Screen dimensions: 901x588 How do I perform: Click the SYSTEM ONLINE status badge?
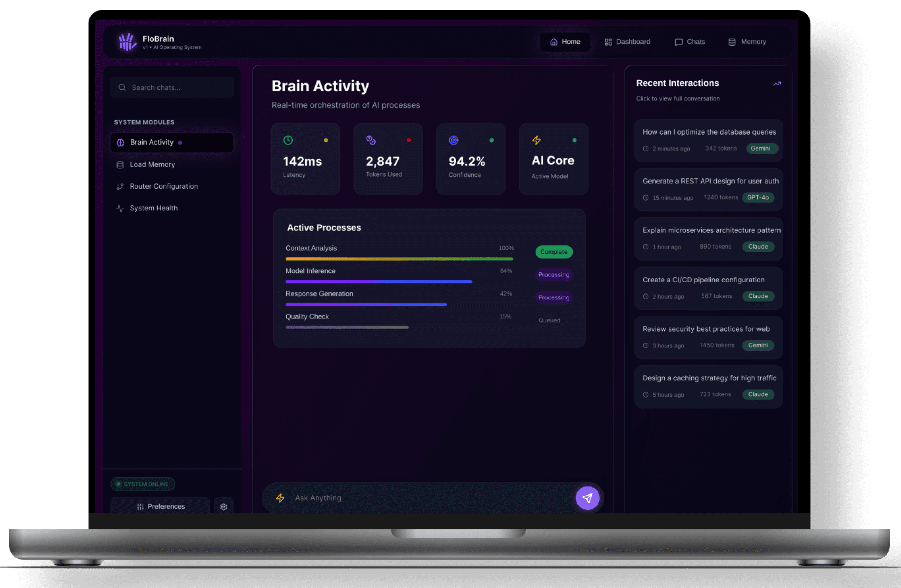click(x=142, y=484)
